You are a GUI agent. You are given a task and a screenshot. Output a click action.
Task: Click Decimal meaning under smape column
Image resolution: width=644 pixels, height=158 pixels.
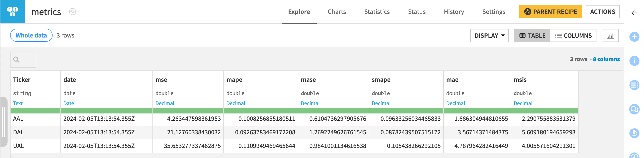(381, 103)
